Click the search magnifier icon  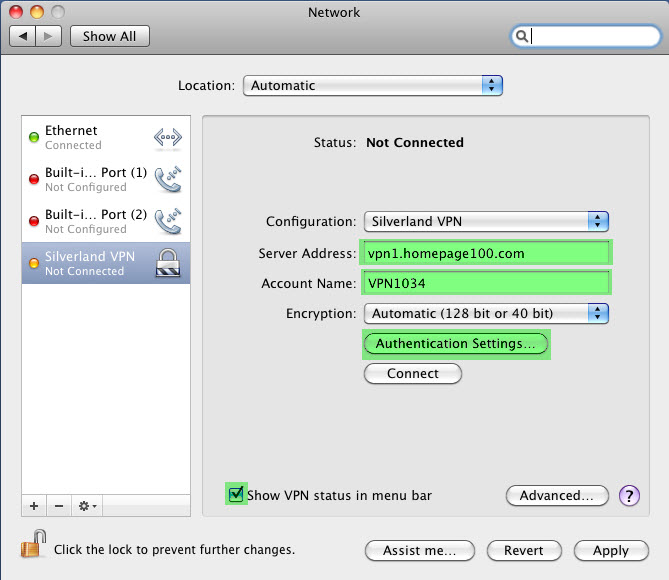521,36
